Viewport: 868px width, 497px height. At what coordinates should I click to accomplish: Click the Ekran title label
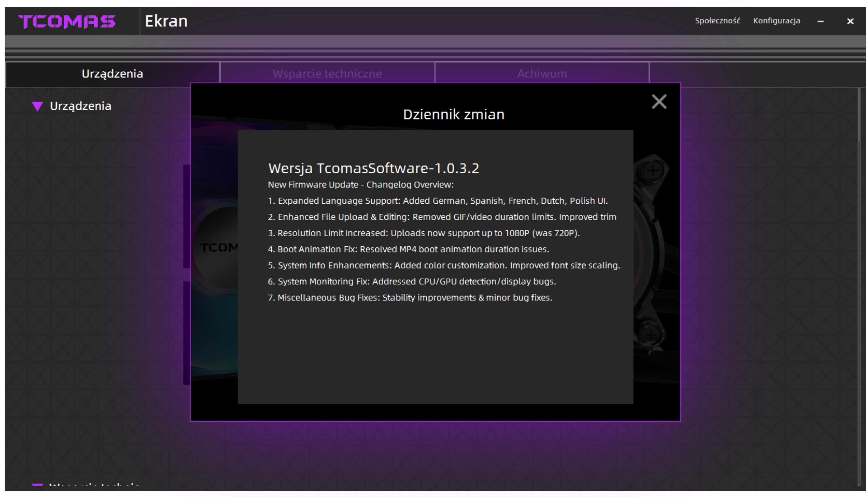166,21
